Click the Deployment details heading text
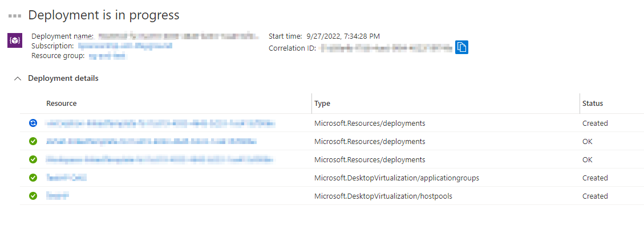644x226 pixels. 63,79
